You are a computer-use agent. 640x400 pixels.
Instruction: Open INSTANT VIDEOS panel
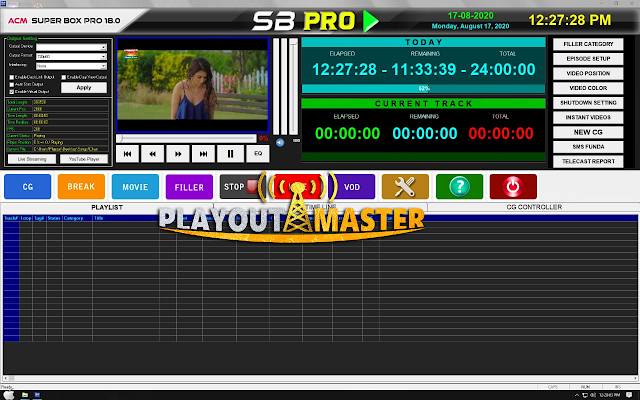(x=588, y=118)
